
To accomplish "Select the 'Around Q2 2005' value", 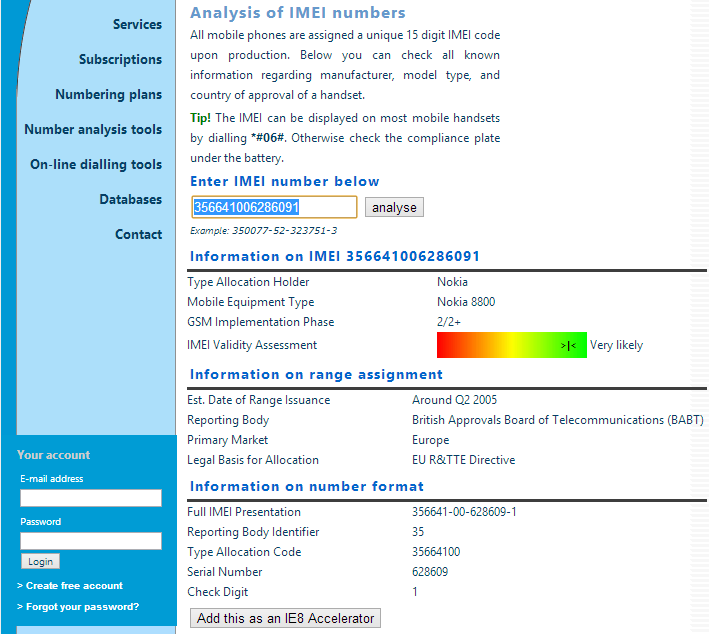I will [x=454, y=400].
